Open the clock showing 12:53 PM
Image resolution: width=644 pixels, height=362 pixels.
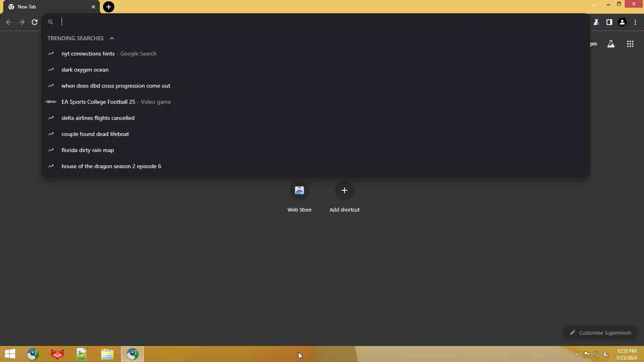click(x=627, y=354)
